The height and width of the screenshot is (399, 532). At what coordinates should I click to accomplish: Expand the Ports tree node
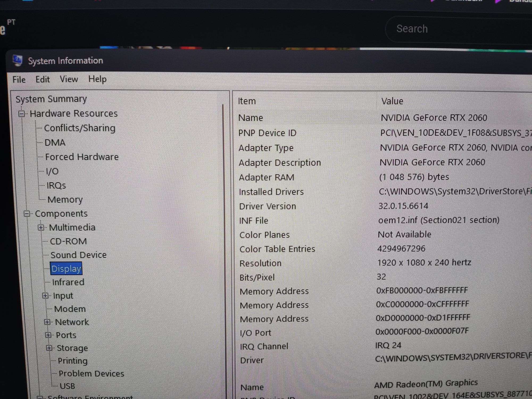(x=48, y=335)
